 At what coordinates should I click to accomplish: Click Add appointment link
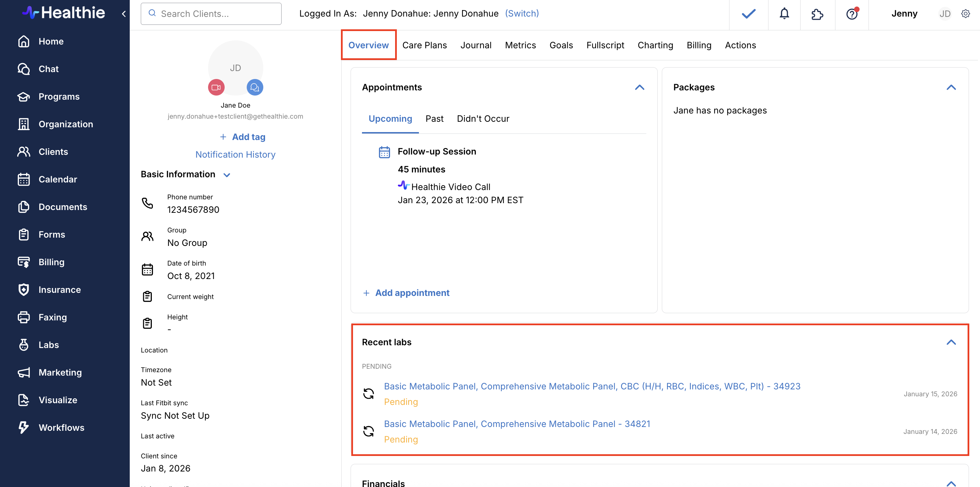[412, 293]
